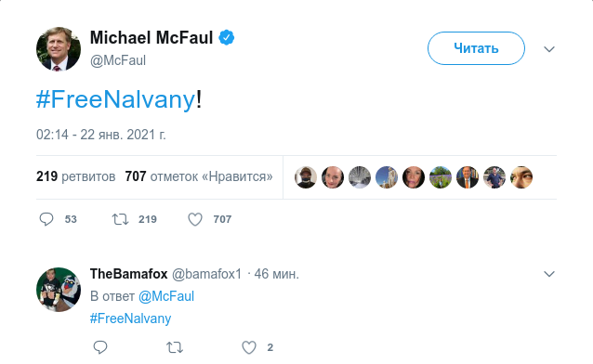Open the large #FreeNalvany hashtag link

pos(115,99)
